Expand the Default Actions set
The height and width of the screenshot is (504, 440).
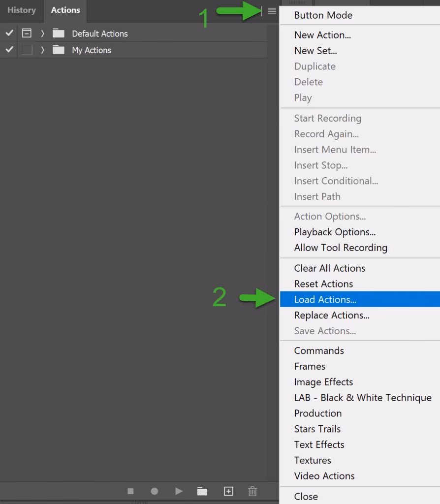tap(42, 33)
